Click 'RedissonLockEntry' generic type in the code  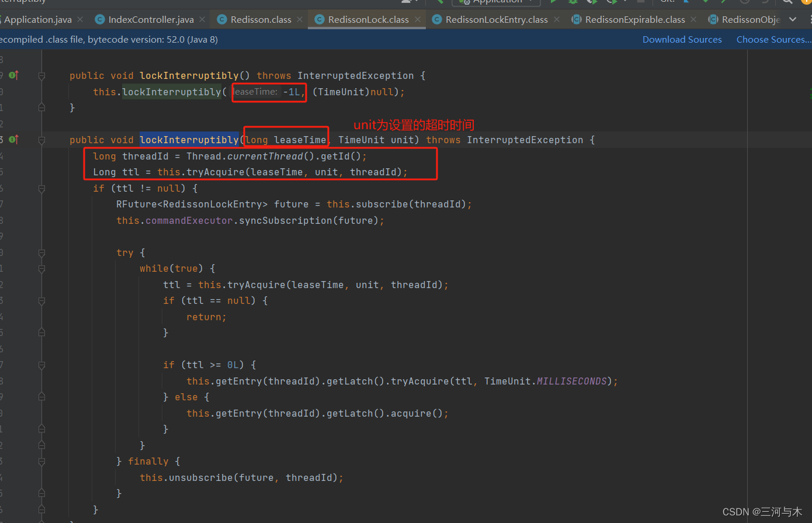[x=213, y=204]
